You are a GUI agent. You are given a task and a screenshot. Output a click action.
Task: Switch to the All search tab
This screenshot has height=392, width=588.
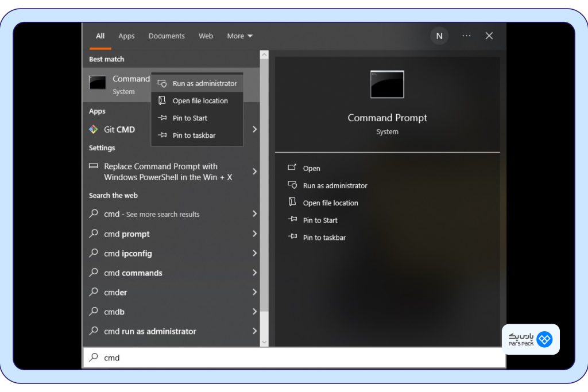tap(100, 36)
